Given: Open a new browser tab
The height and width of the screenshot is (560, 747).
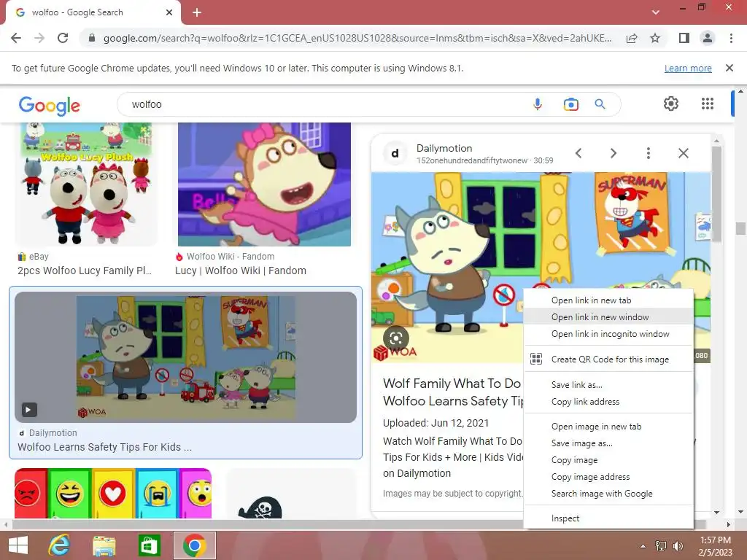Looking at the screenshot, I should tap(197, 12).
